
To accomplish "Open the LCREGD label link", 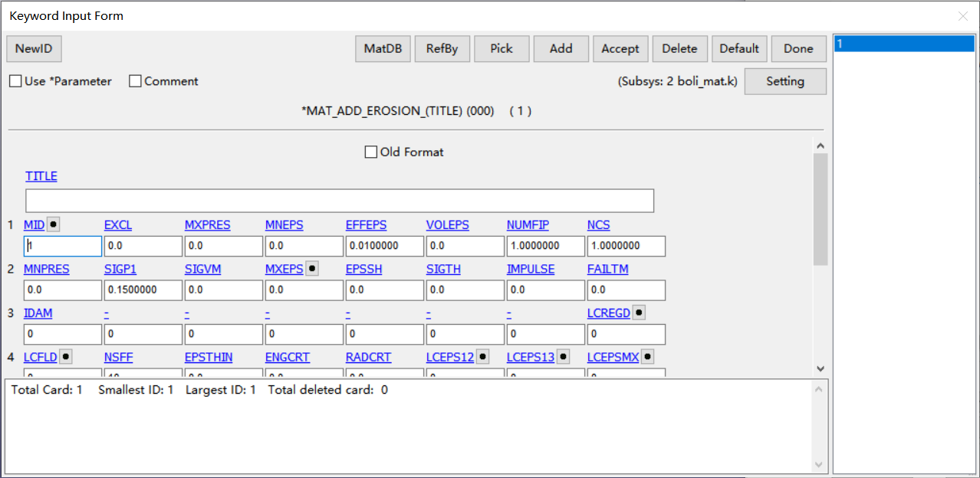I will (x=609, y=313).
